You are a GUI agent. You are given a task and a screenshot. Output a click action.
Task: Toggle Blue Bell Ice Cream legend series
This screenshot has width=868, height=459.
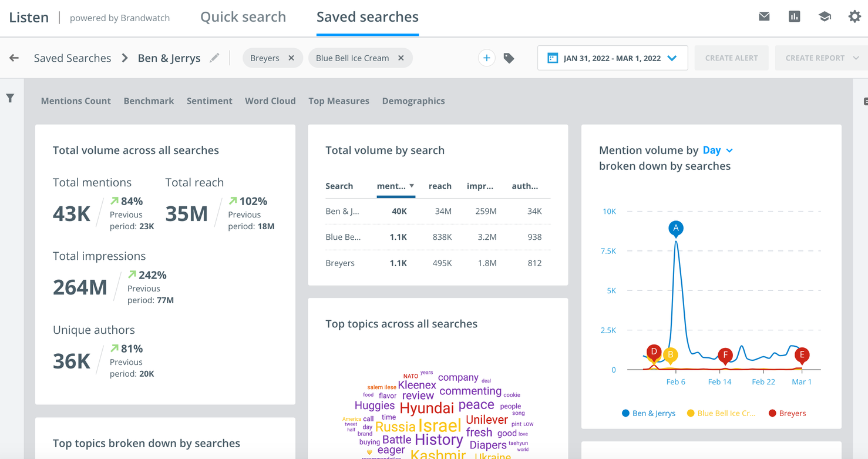pos(721,413)
